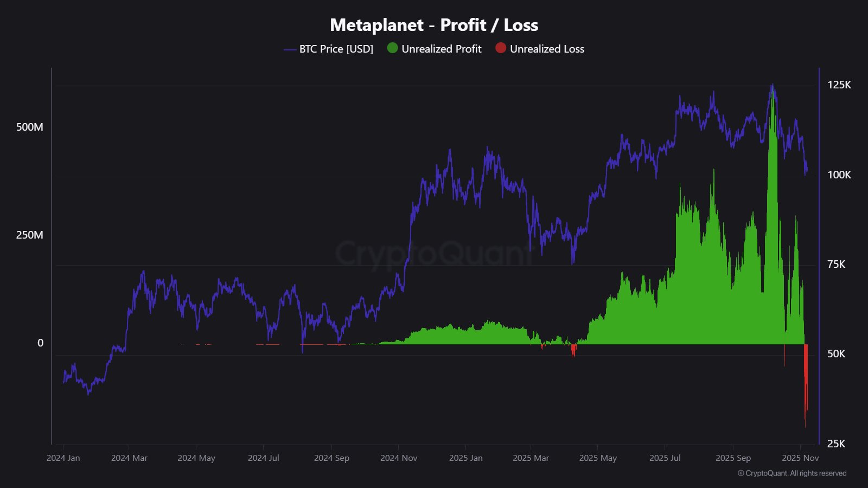Click the 500M left axis label
The image size is (868, 488).
[x=30, y=127]
